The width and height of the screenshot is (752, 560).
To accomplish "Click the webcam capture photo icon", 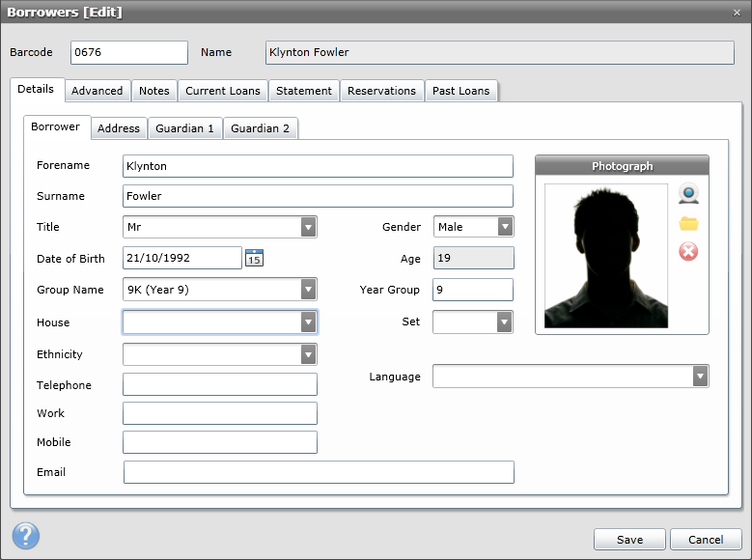I will 688,195.
